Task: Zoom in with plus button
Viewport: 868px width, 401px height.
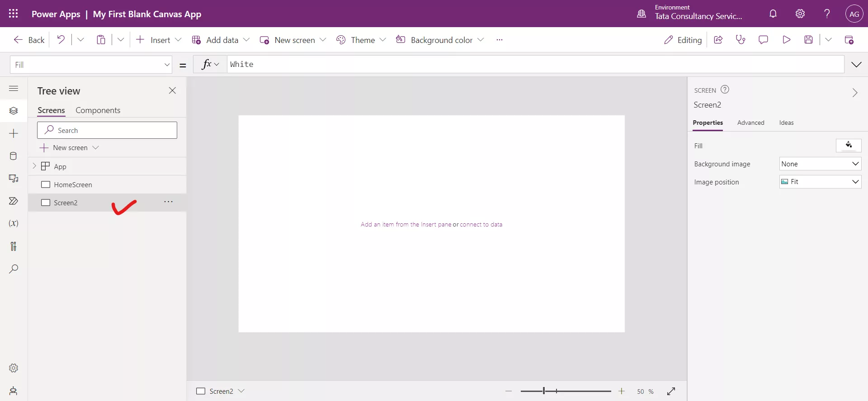Action: coord(622,391)
